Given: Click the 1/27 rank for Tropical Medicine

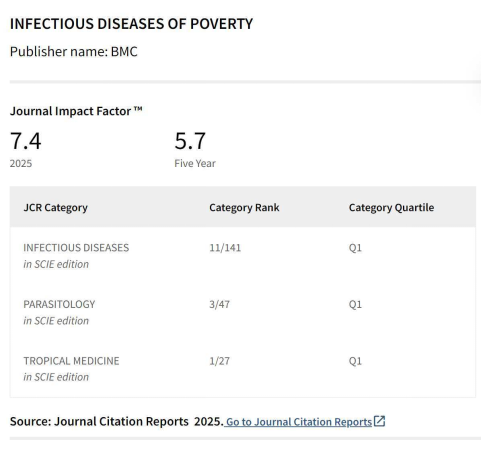Looking at the screenshot, I should pyautogui.click(x=219, y=361).
